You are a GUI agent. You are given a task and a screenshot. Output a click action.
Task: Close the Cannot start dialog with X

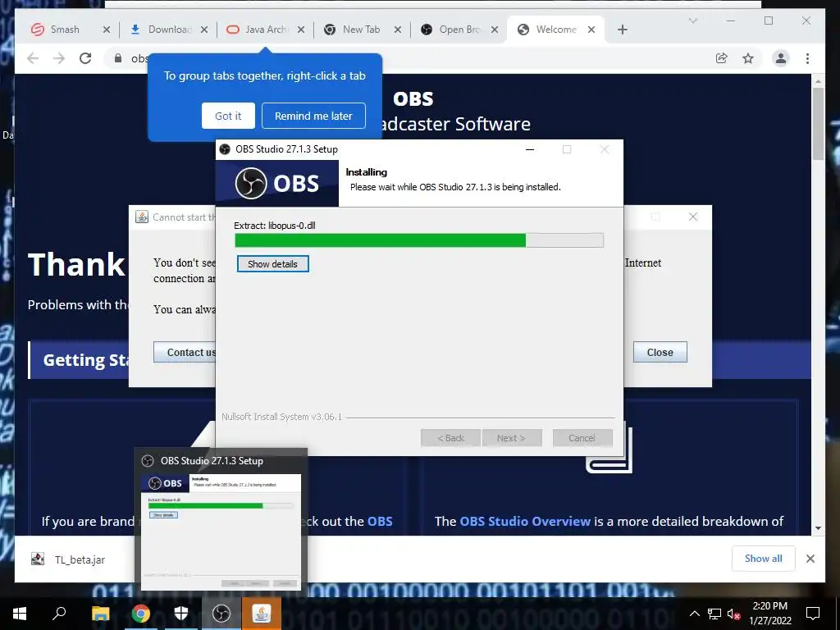(x=692, y=217)
